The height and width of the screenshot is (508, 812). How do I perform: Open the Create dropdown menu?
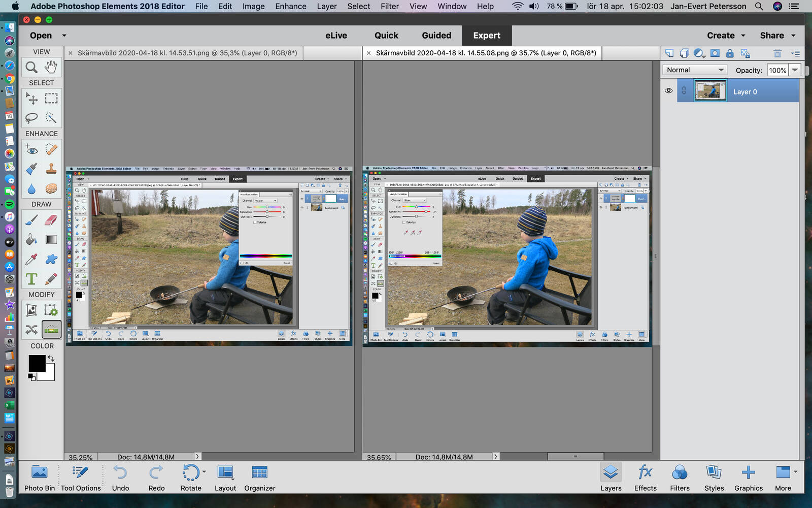click(726, 36)
